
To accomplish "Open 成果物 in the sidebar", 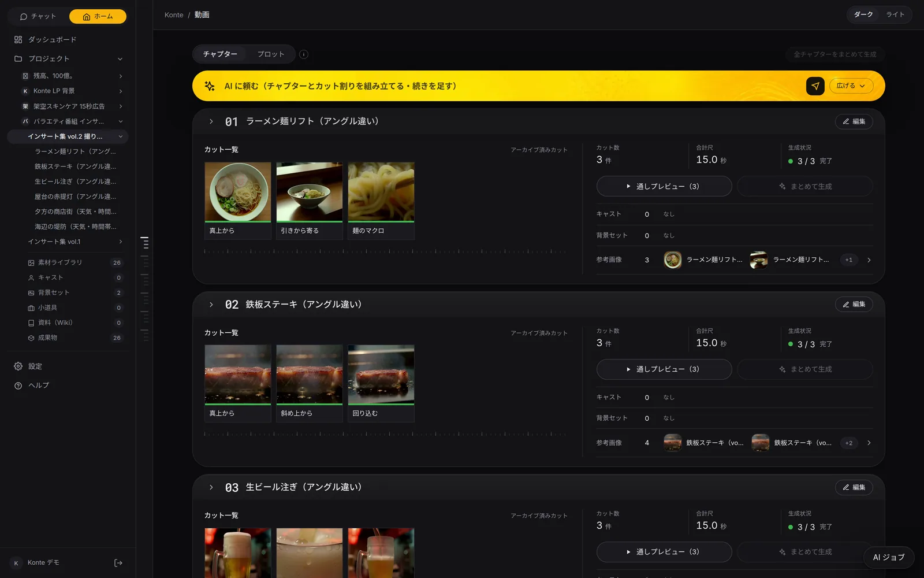I will [75, 338].
